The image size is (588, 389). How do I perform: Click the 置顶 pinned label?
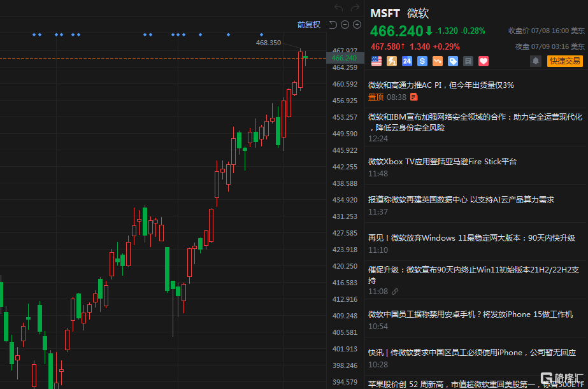[x=376, y=97]
